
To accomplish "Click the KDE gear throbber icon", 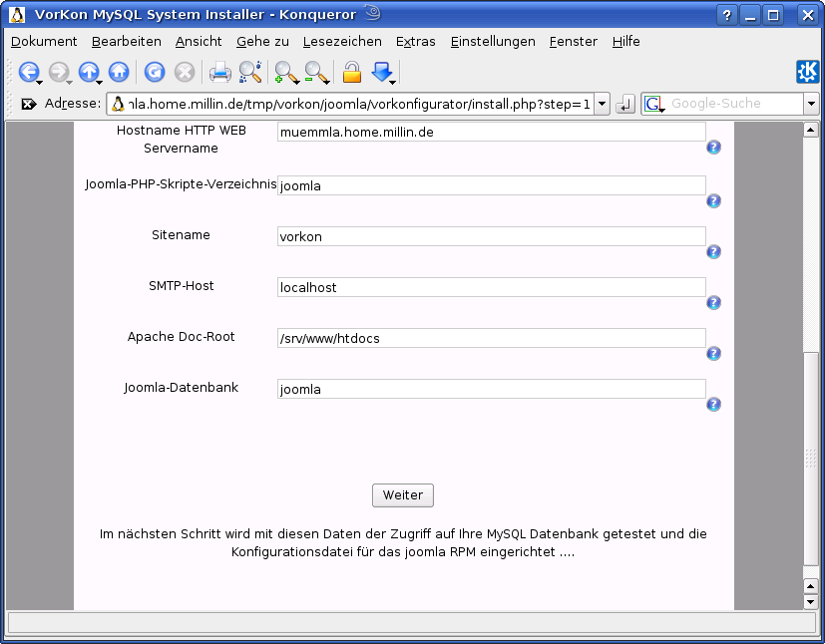I will tap(808, 72).
